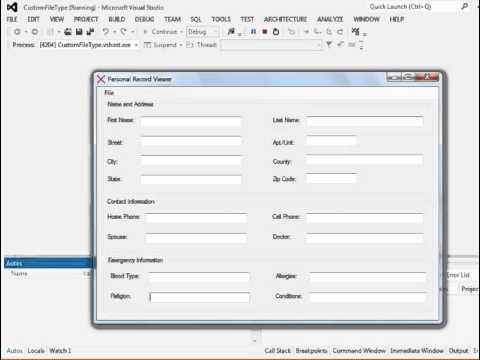
Task: Open the EDIT menu
Action: pyautogui.click(x=33, y=19)
